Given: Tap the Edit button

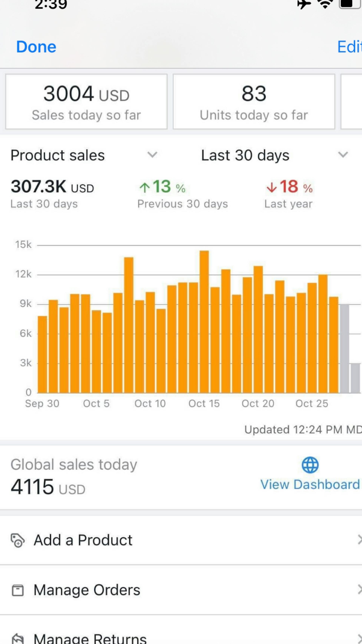Looking at the screenshot, I should [349, 47].
